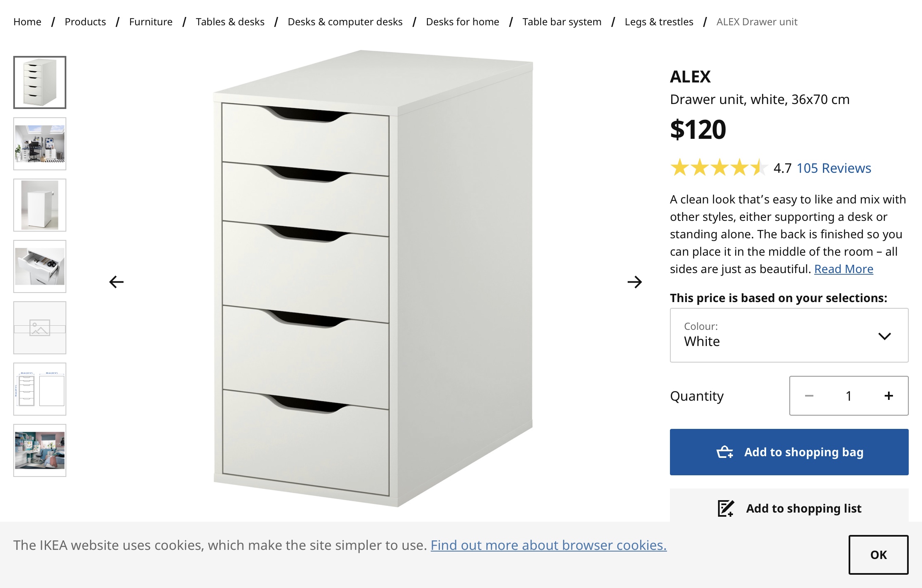
Task: Open the Colour White dropdown
Action: pyautogui.click(x=789, y=335)
